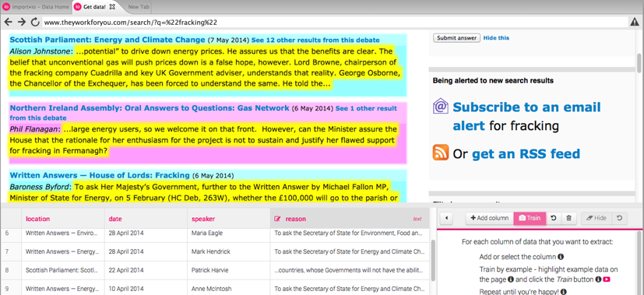644x295 pixels.
Task: Open 'Subscribe to an email alert' link
Action: (x=527, y=116)
